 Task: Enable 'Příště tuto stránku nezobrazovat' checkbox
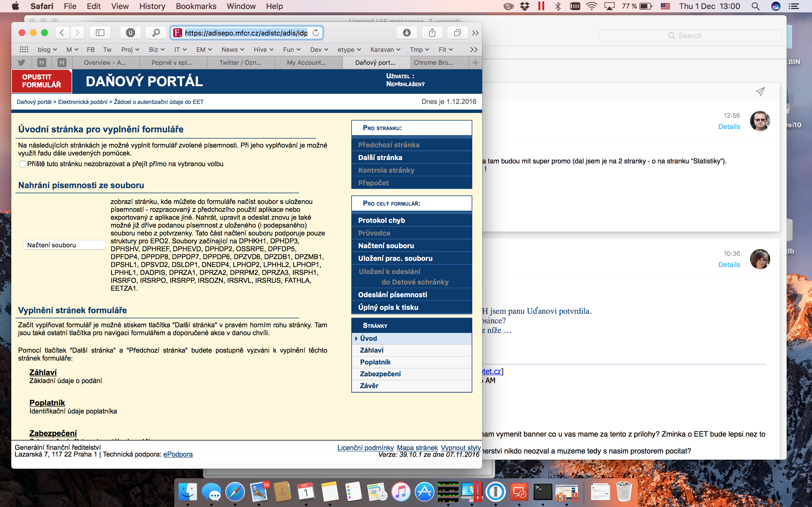pyautogui.click(x=23, y=164)
